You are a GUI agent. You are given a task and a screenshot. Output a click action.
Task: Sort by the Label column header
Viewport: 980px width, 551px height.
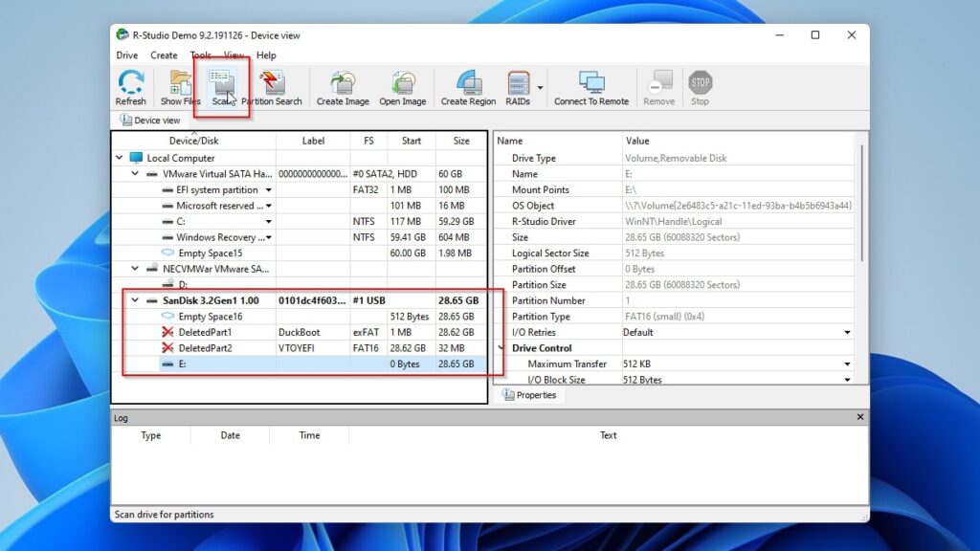[313, 141]
